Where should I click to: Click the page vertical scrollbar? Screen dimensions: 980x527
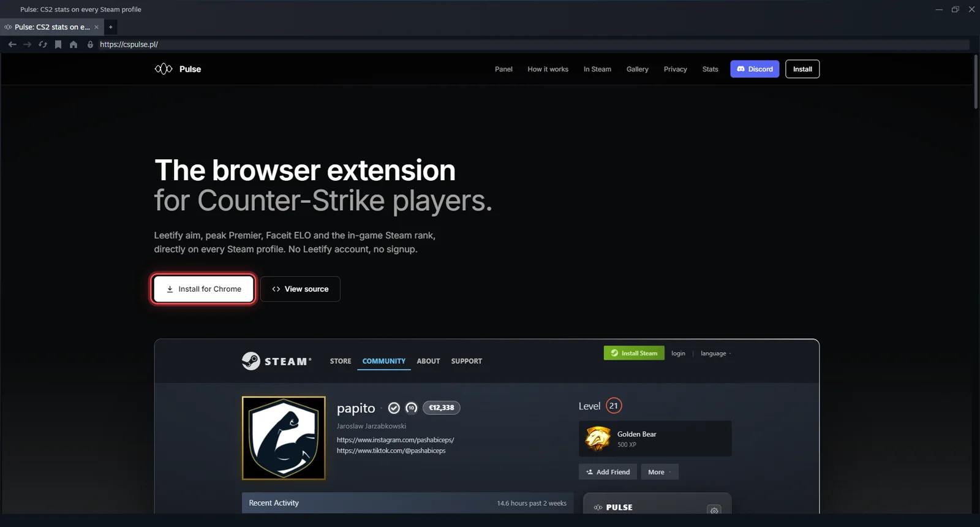click(x=976, y=82)
